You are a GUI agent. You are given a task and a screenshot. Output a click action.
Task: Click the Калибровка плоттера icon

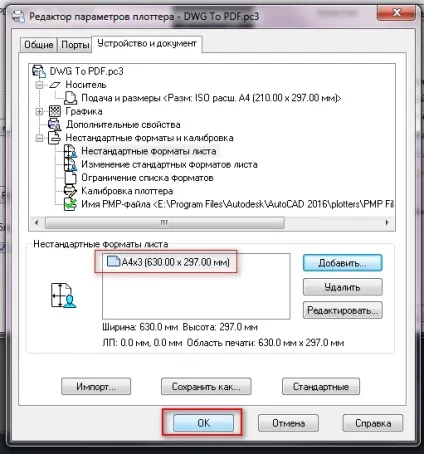tap(70, 191)
